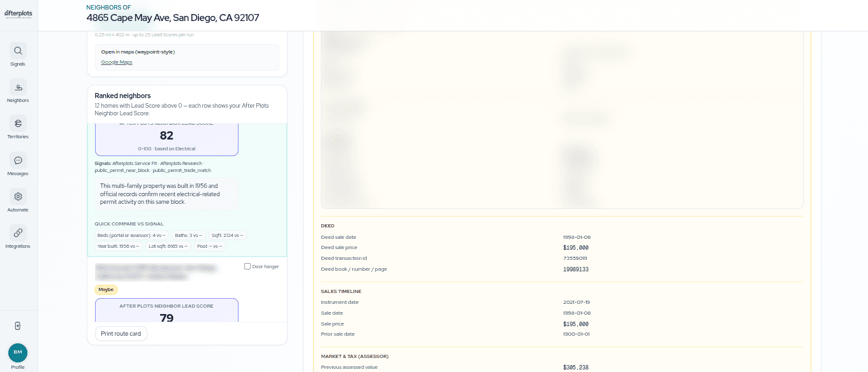Click the Deed sale date value 1998-01-08

(577, 237)
